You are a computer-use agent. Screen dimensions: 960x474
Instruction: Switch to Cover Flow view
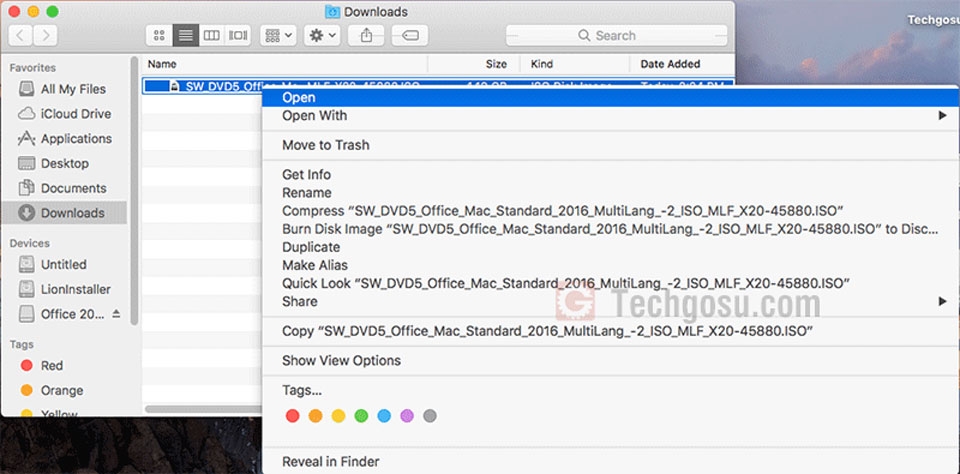(x=238, y=35)
